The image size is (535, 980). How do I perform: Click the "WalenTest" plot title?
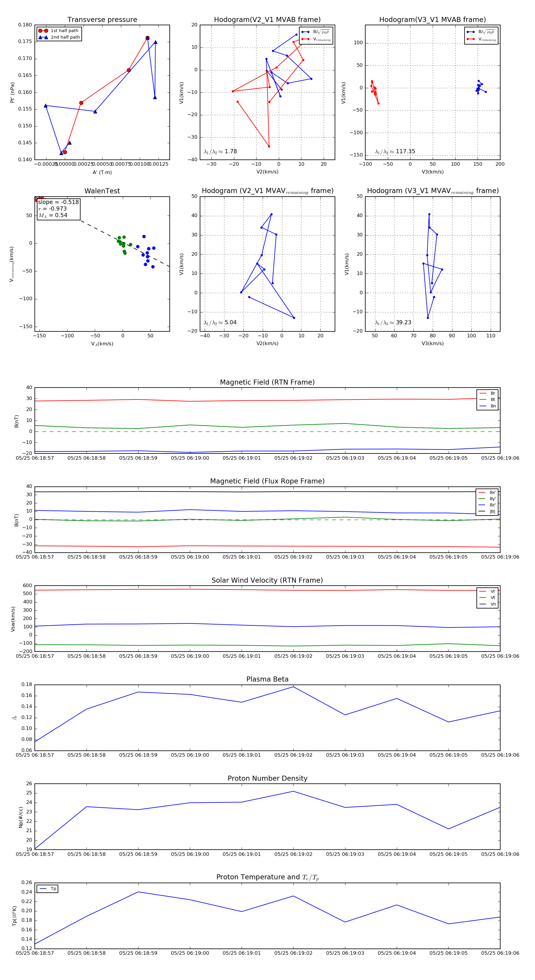[x=102, y=191]
